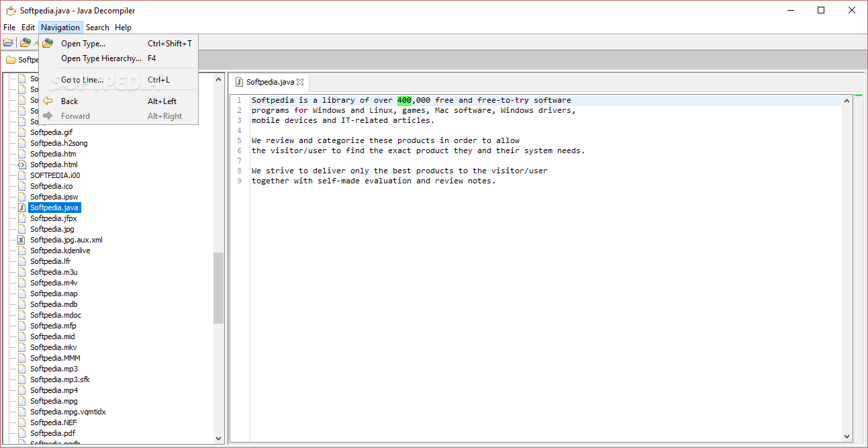The image size is (868, 448).
Task: Click the highlighted 400 in the editor
Action: pos(404,101)
